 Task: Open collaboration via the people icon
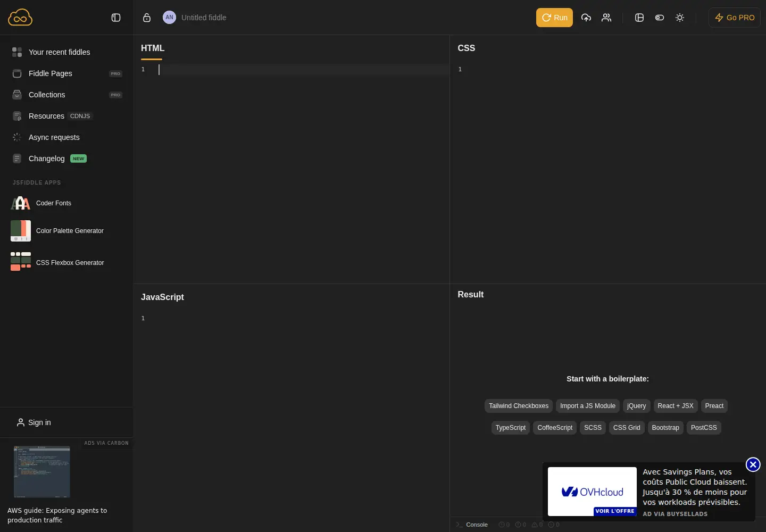click(606, 18)
